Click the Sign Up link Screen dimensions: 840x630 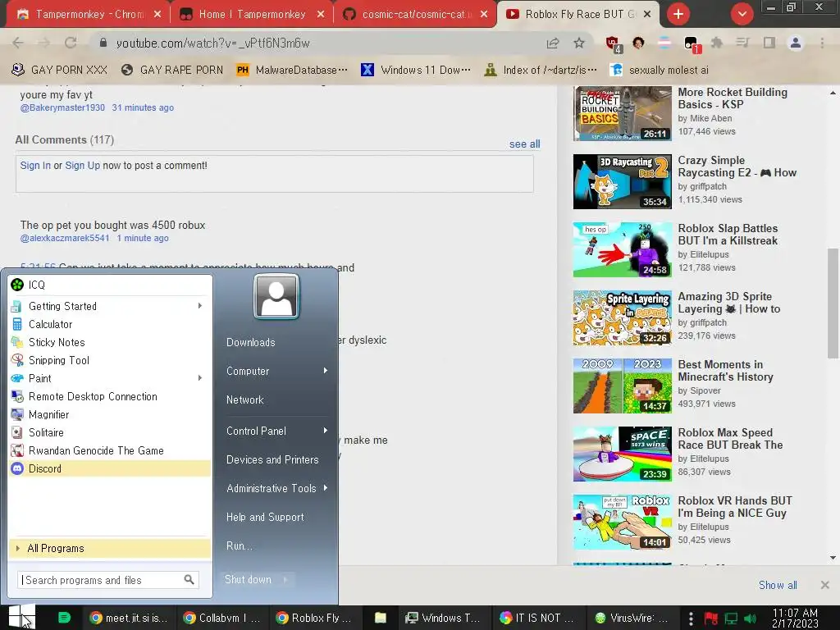(x=83, y=166)
